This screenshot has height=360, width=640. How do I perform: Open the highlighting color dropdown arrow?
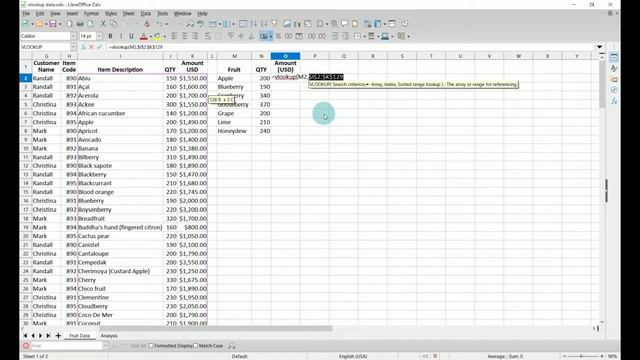[x=164, y=36]
